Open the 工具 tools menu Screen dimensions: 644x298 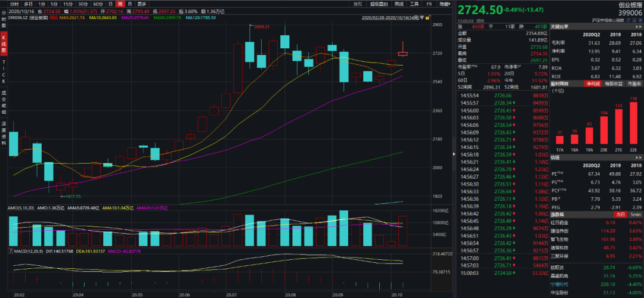point(414,4)
